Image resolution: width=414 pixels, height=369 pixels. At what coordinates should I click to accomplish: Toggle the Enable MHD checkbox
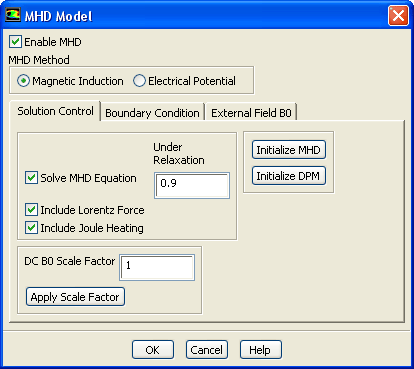pos(15,42)
